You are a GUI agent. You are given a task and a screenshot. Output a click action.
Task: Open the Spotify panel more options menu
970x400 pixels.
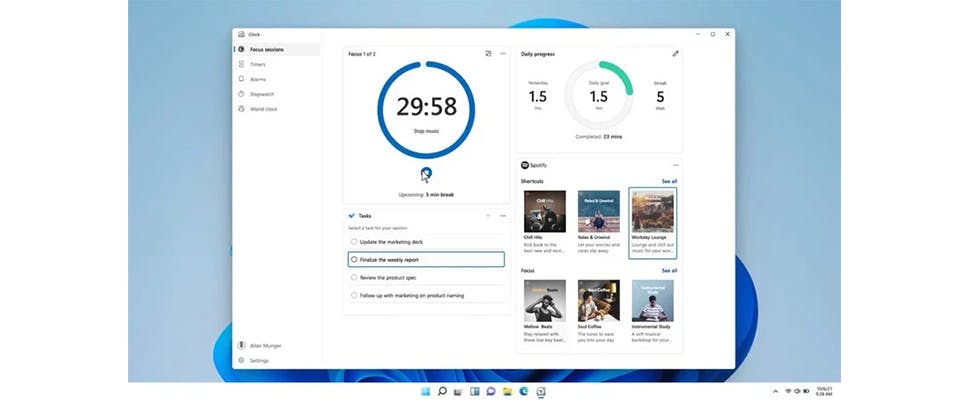tap(676, 165)
